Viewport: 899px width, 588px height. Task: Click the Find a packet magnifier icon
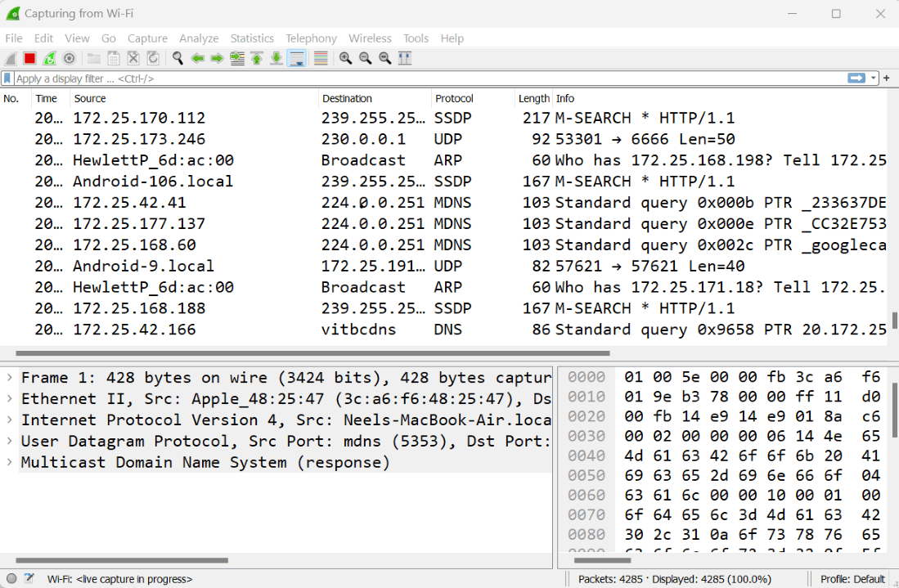[x=178, y=58]
